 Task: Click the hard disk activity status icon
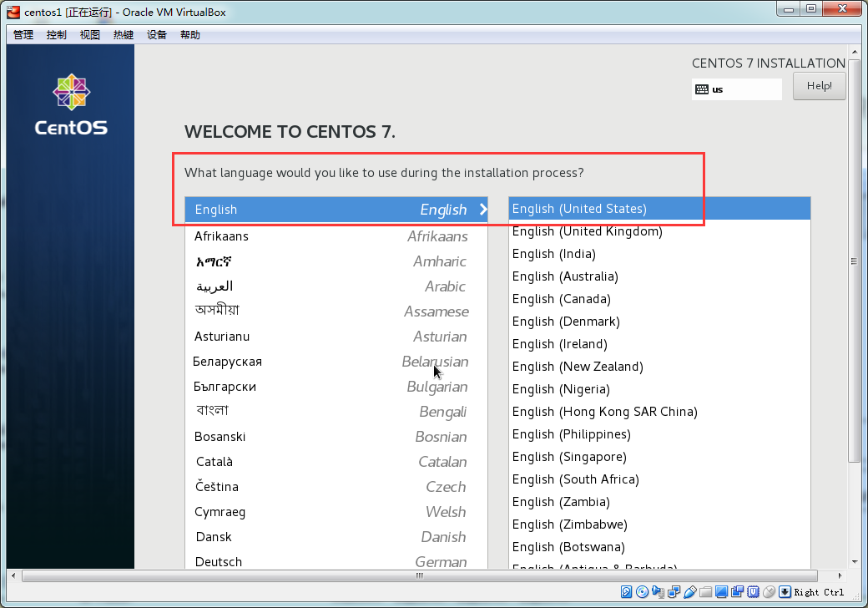[x=626, y=592]
